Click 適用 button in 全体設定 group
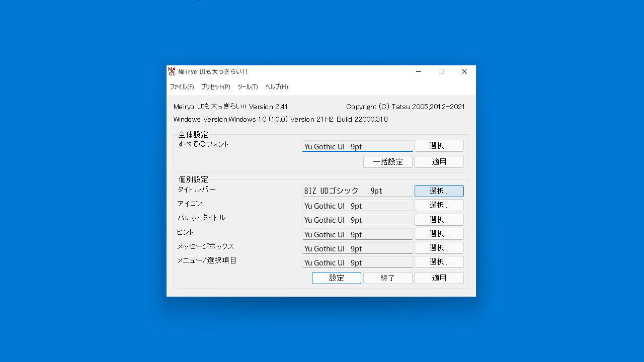The width and height of the screenshot is (644, 362). 439,162
